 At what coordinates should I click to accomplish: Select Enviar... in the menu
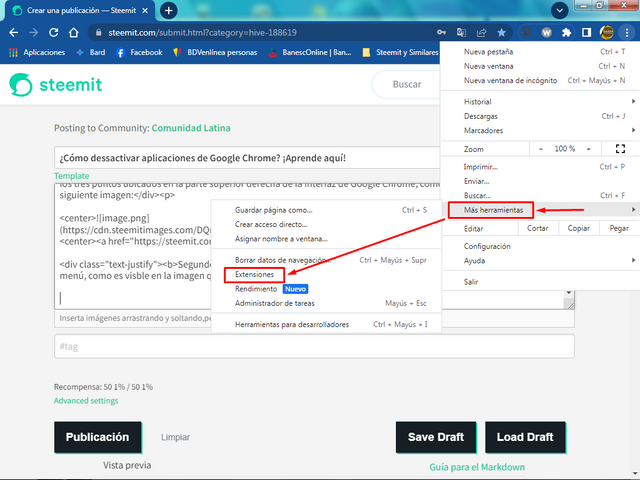pyautogui.click(x=540, y=181)
